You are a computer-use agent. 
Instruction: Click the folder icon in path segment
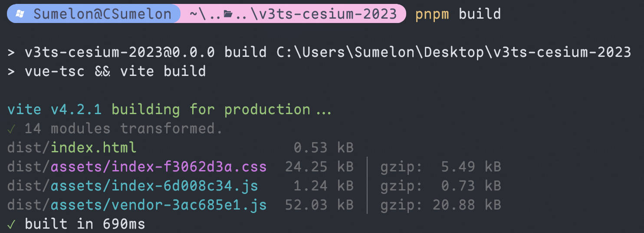coord(228,14)
